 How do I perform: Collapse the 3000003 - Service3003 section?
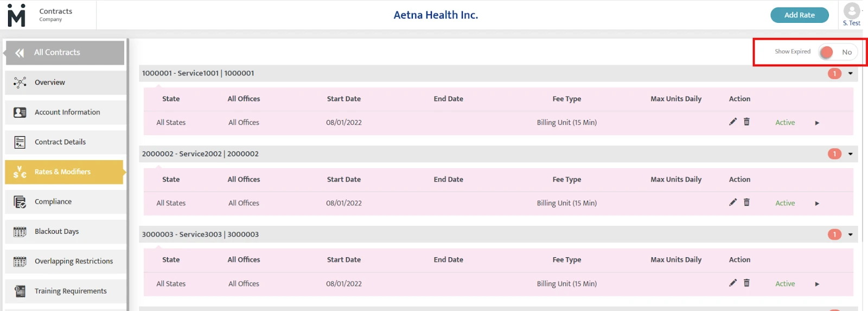point(850,234)
